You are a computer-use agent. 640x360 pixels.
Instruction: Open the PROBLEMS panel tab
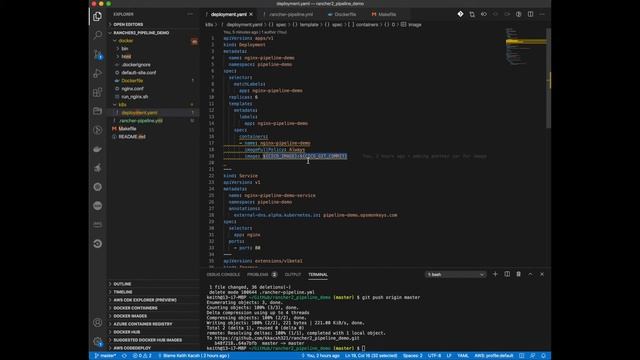[258, 275]
